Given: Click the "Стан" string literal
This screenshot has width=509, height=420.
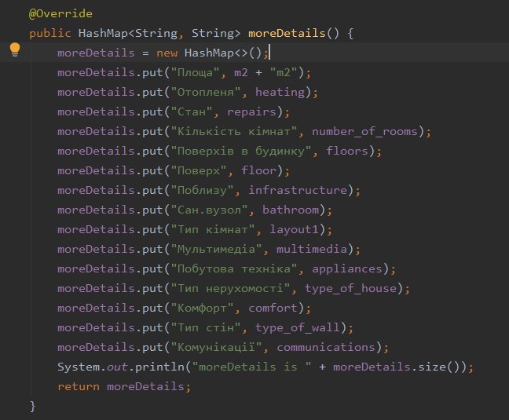Looking at the screenshot, I should point(192,112).
